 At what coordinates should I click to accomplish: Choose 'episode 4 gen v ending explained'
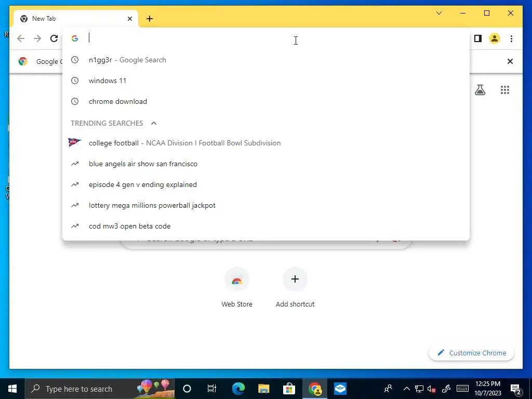tap(266, 184)
